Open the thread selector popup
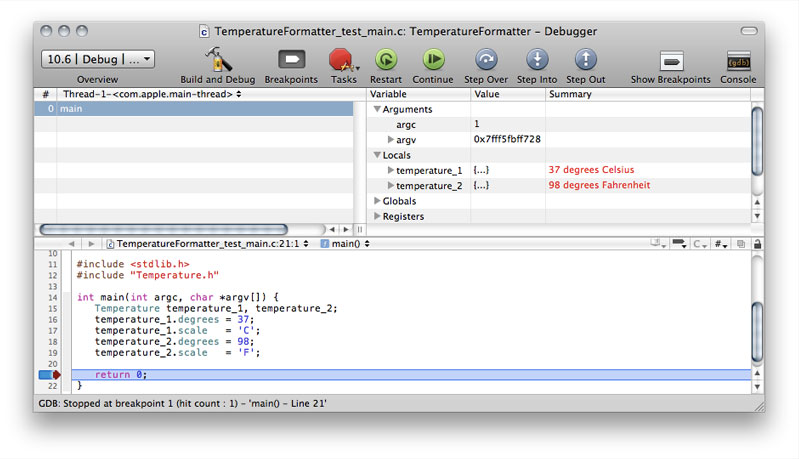The image size is (799, 459). [152, 94]
